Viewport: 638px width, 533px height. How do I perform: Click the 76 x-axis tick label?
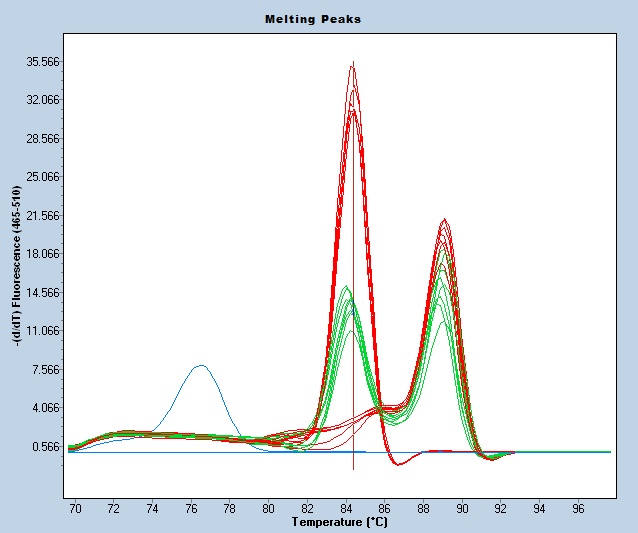click(191, 509)
